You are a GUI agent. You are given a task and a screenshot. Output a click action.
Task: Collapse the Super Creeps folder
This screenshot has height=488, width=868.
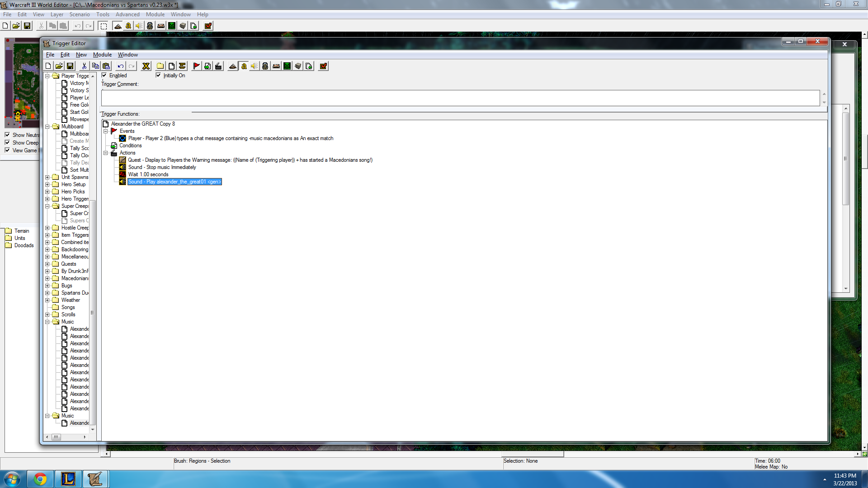coord(47,206)
